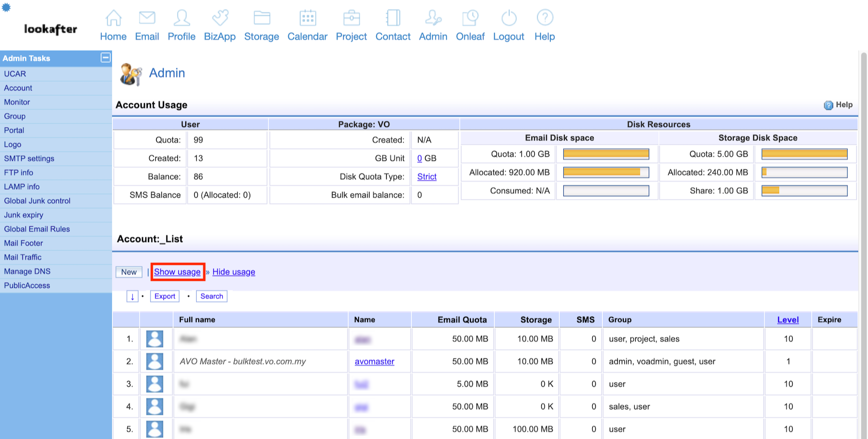Click the Help icon beside Account Usage
Viewport: 868px width, 439px height.
828,105
